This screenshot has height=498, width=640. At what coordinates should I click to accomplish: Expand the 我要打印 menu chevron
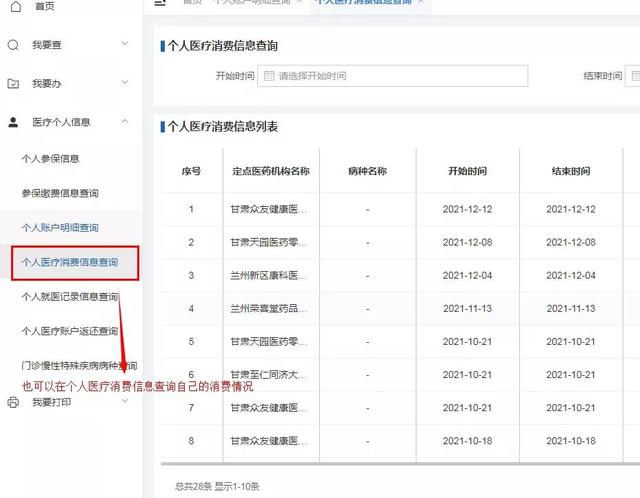pyautogui.click(x=125, y=401)
